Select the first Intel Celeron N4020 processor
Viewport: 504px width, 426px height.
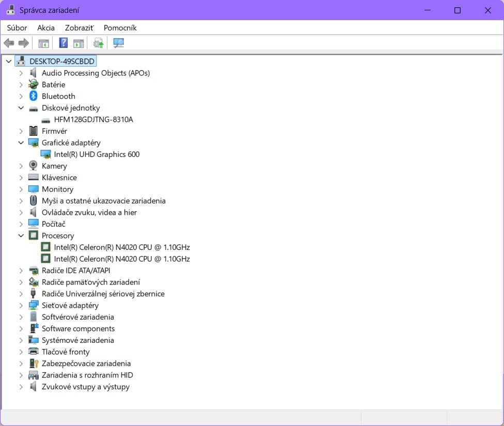[x=121, y=247]
